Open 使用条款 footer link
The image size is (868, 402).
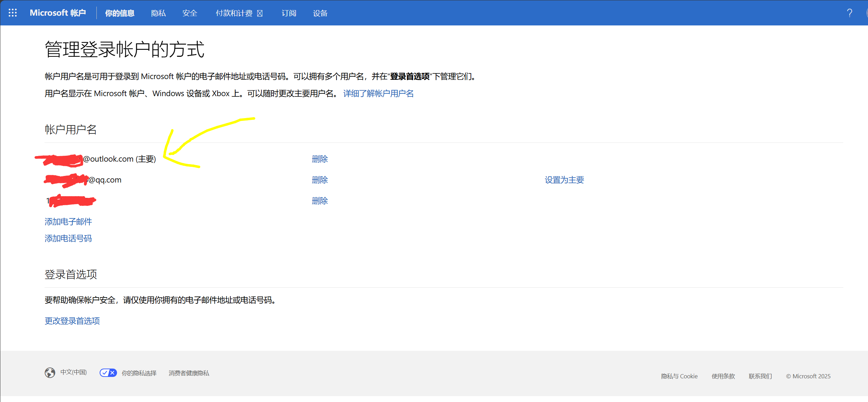pyautogui.click(x=723, y=376)
